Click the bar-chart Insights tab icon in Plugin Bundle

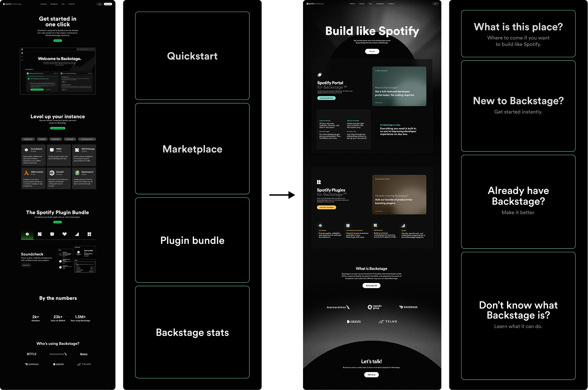[77, 234]
